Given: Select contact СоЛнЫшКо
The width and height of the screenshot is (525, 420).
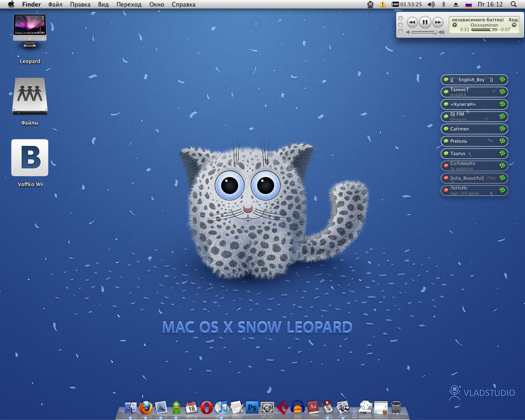Looking at the screenshot, I should [x=475, y=166].
